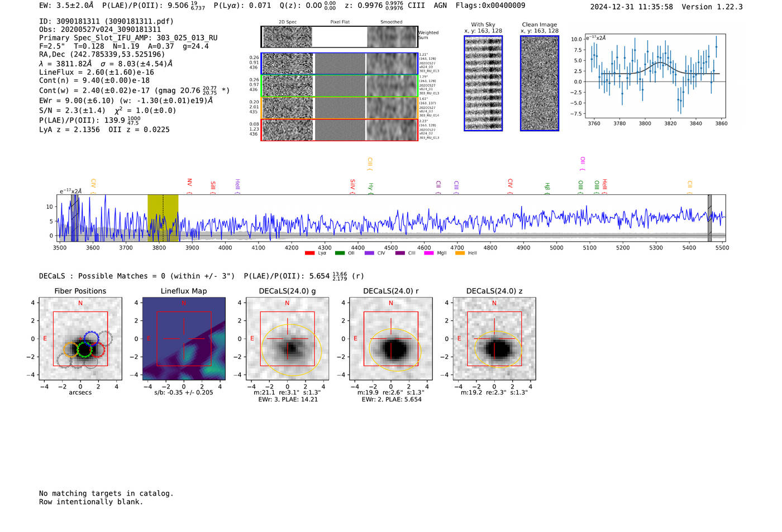
Task: Open the Lineflux Map panel
Action: [x=184, y=339]
